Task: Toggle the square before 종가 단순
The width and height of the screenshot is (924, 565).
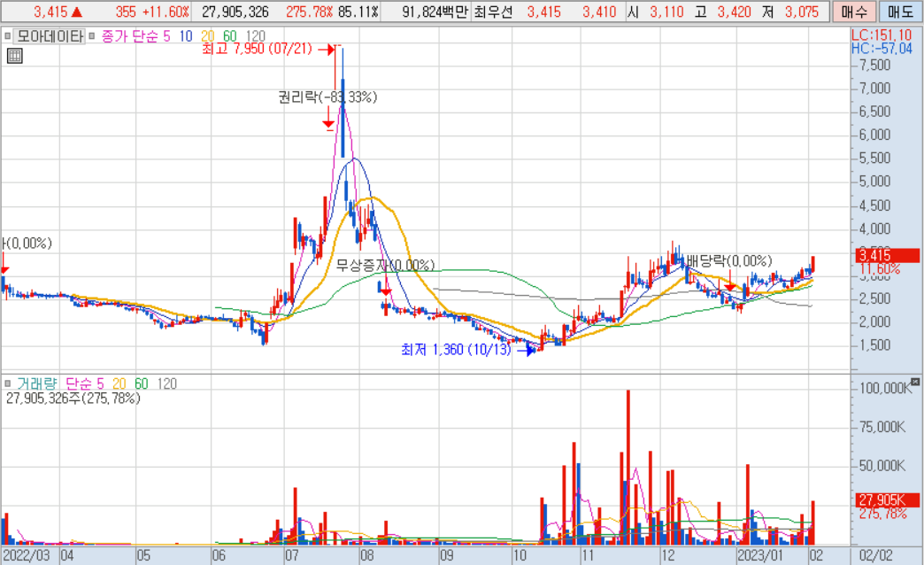Action: (x=91, y=36)
